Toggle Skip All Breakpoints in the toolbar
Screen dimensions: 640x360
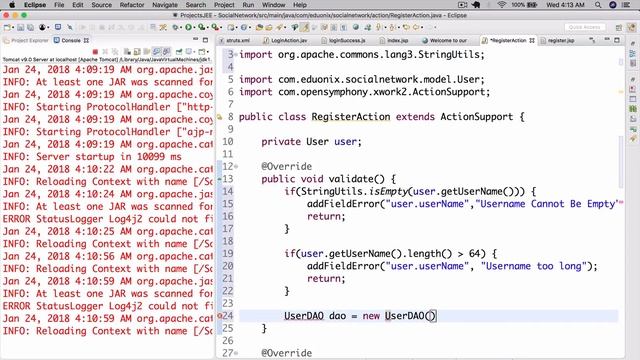point(70,27)
